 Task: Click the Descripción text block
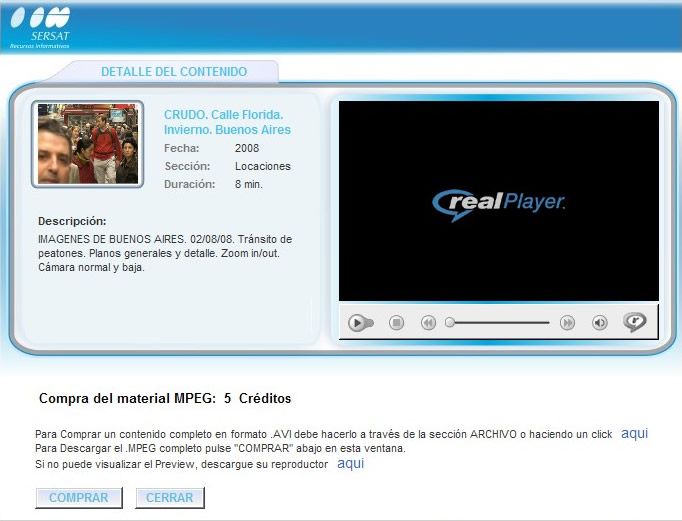click(165, 253)
